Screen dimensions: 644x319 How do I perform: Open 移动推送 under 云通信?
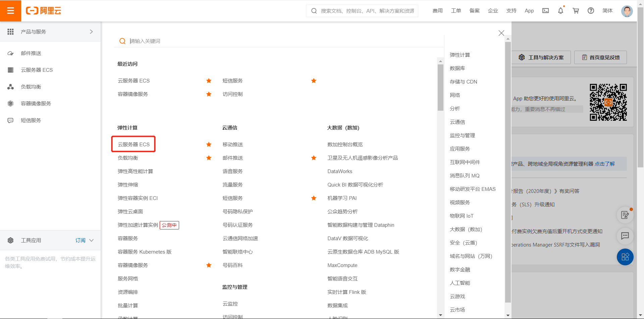(x=233, y=145)
